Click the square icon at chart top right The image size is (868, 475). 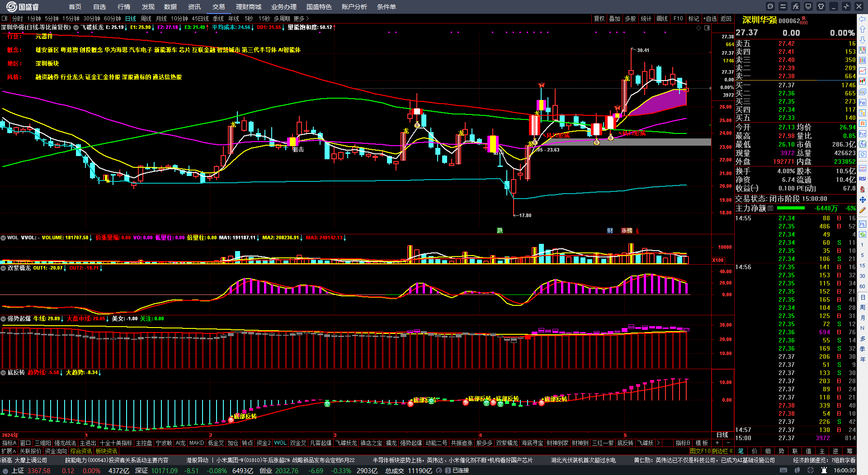[707, 28]
